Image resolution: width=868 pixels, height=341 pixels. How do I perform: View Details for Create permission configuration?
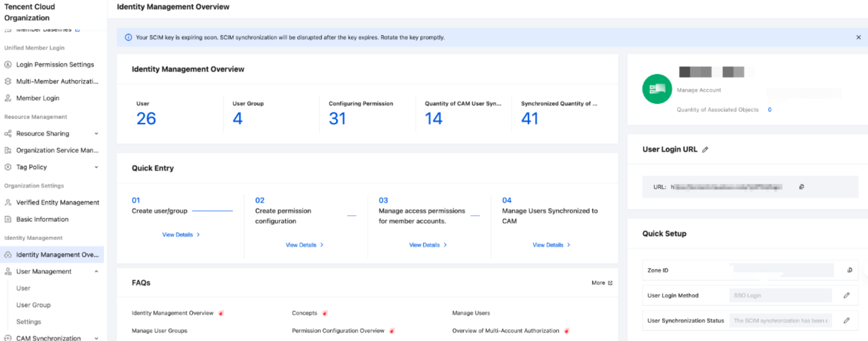pyautogui.click(x=305, y=245)
